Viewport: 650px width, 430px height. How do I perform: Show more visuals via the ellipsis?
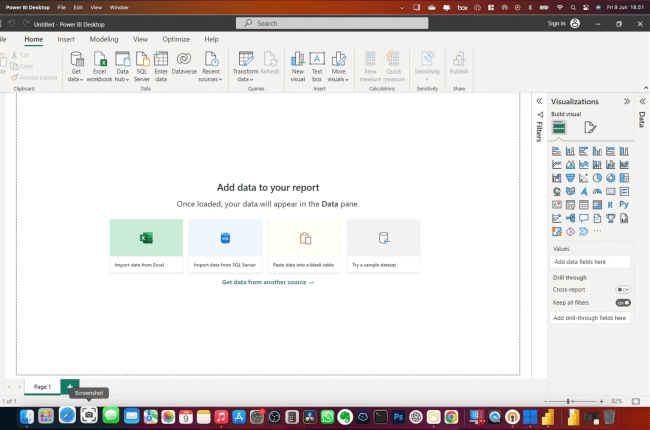pos(597,231)
